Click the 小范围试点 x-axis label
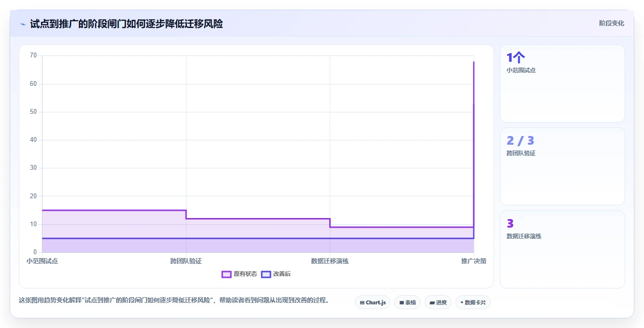 point(42,261)
